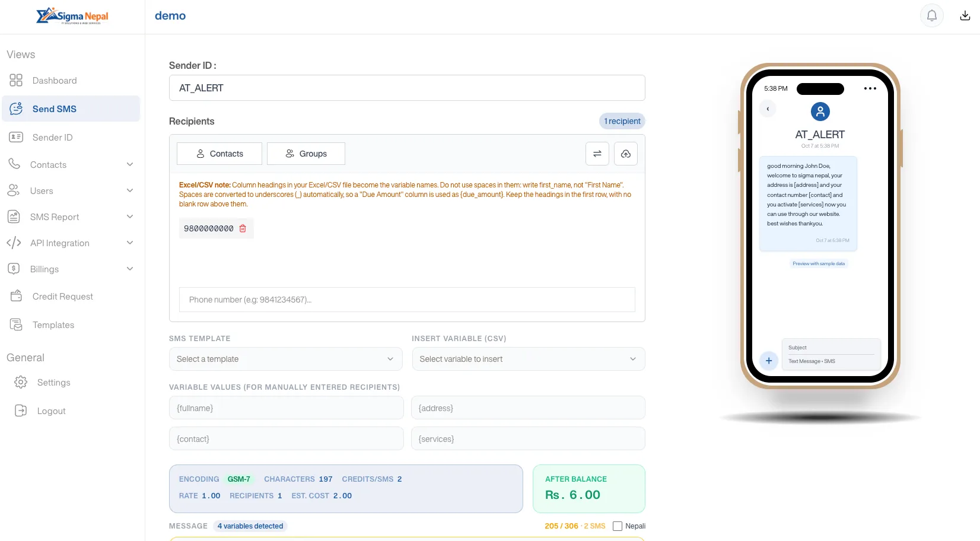The image size is (980, 541).
Task: Click the download icon in top bar
Action: pos(965,15)
